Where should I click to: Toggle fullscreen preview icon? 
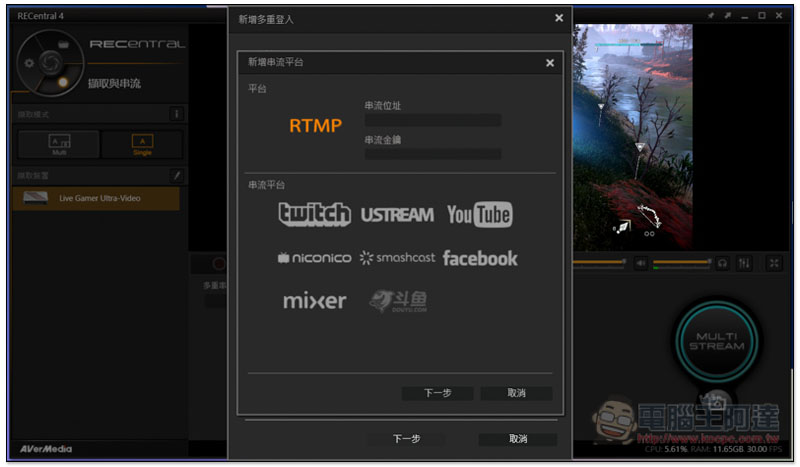click(x=774, y=263)
